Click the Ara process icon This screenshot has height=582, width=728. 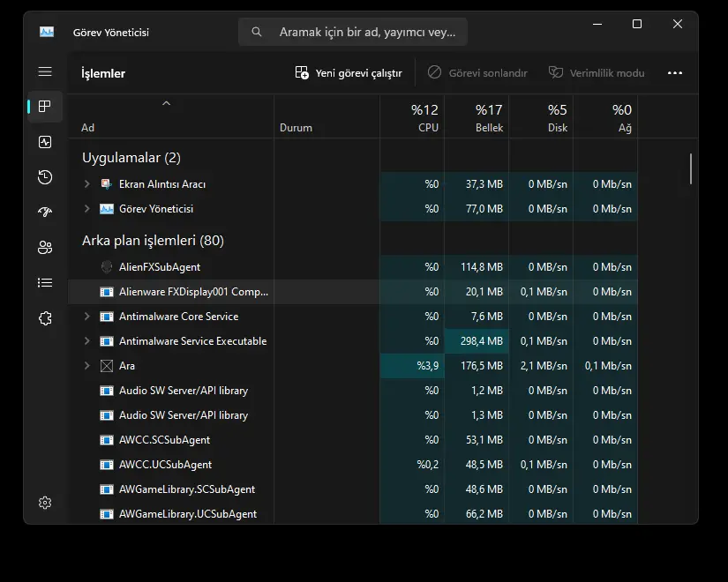(x=106, y=366)
